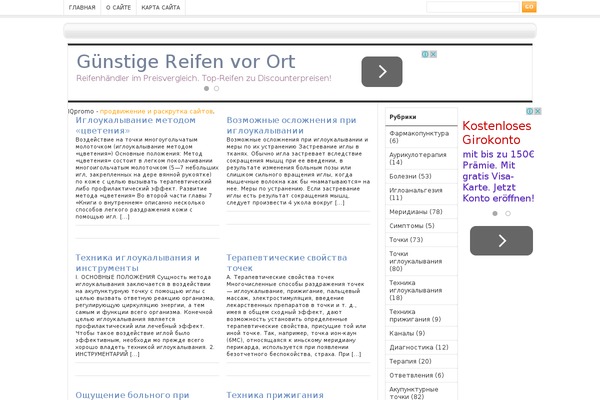
Task: Open article Иглоукалывание методом «цветения»
Action: coord(135,125)
